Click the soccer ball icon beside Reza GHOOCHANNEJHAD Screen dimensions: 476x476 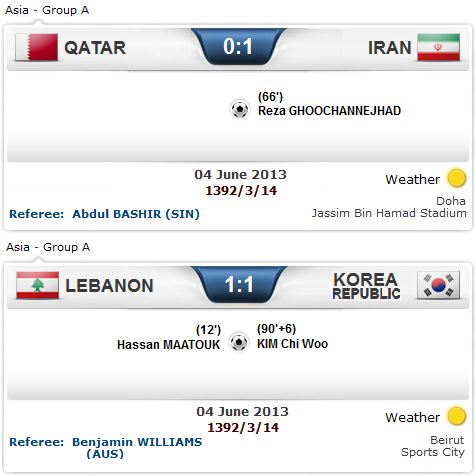point(240,109)
